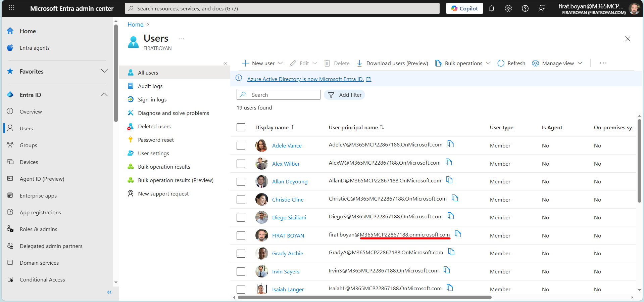Copy Grady Archie's user principal name
The image size is (644, 302).
click(451, 252)
